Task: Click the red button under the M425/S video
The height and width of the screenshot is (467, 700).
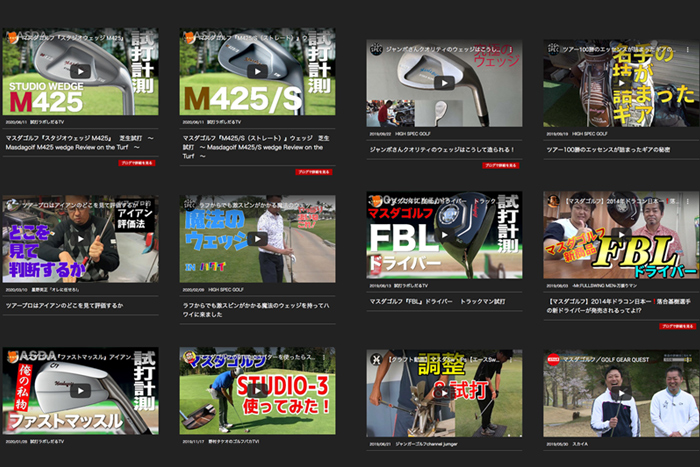Action: [x=314, y=171]
